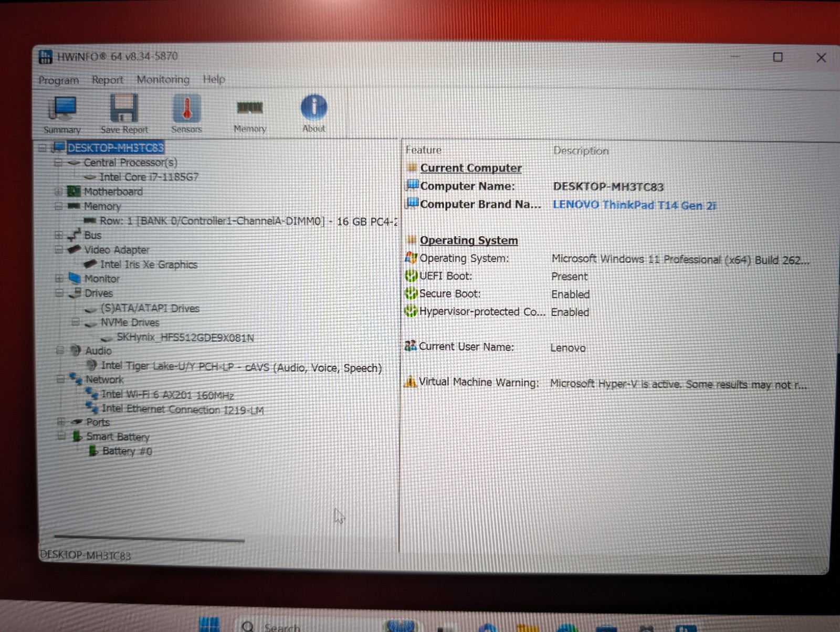The width and height of the screenshot is (840, 632).
Task: Click the Network node icon
Action: pyautogui.click(x=76, y=378)
